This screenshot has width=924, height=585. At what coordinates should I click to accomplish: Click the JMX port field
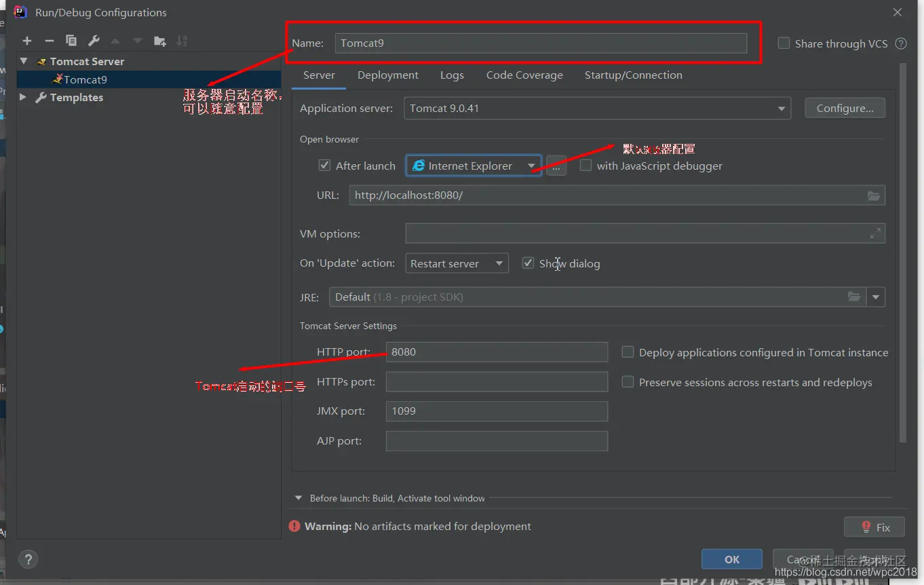tap(497, 411)
